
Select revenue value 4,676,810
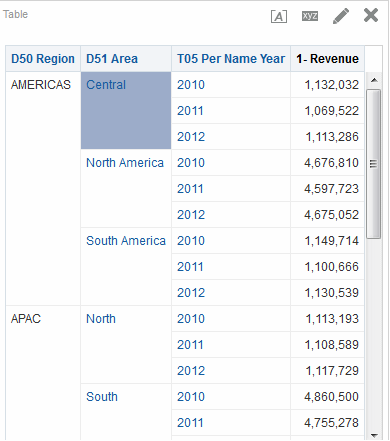tap(331, 163)
